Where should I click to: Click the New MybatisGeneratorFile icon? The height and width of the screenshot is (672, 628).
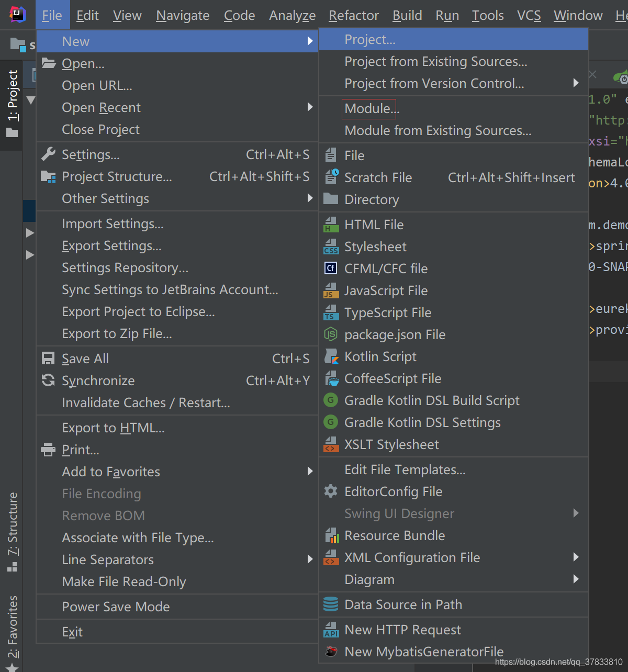pyautogui.click(x=331, y=652)
